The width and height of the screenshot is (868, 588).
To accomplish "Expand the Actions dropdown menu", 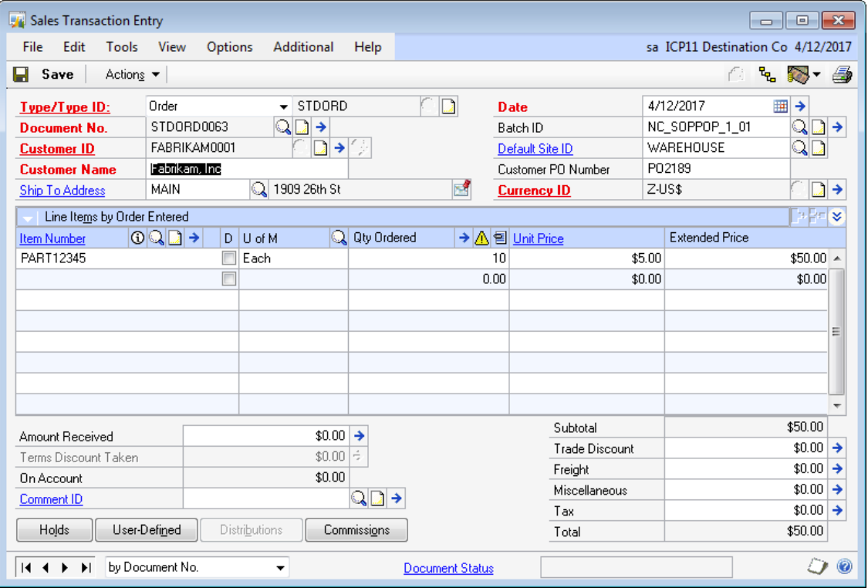I will (133, 75).
